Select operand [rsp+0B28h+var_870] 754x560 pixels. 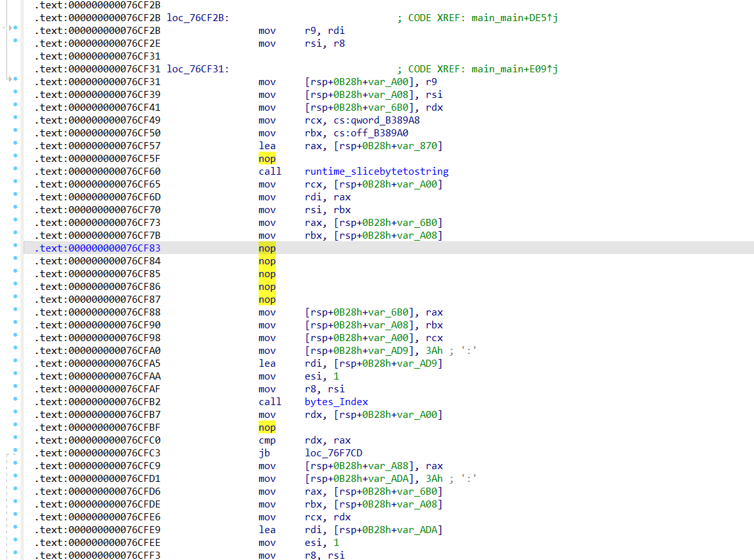(388, 146)
